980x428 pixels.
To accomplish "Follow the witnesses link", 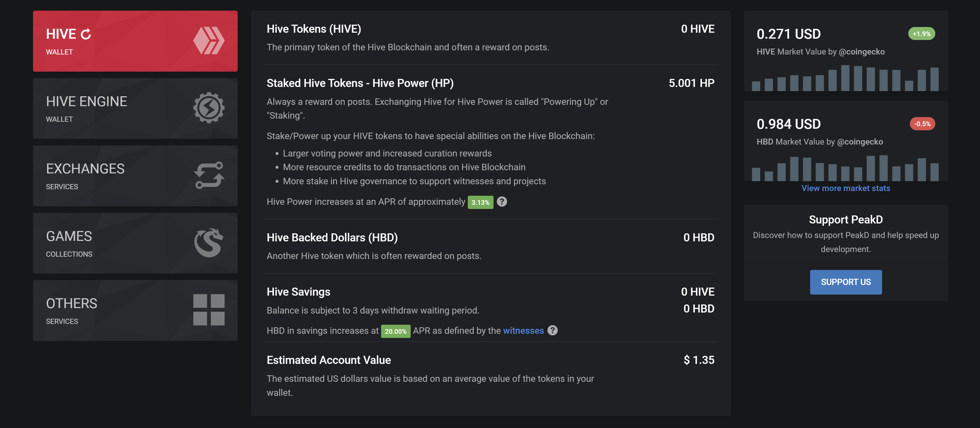I will (523, 331).
